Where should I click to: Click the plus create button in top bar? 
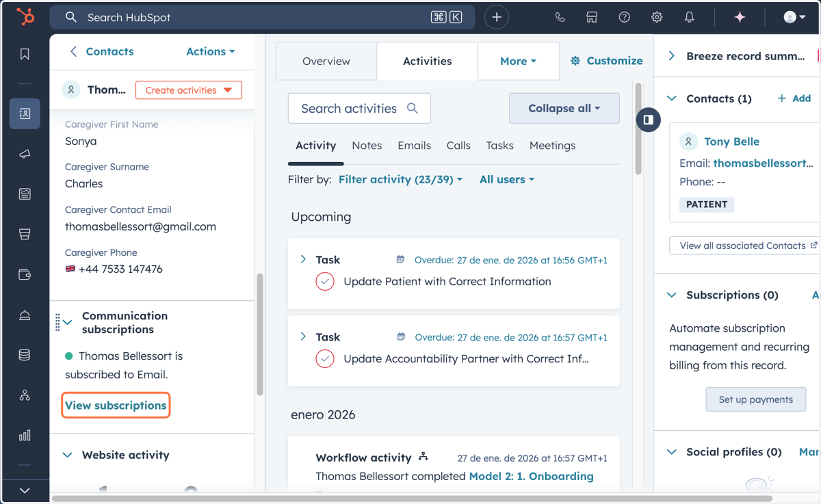point(497,17)
